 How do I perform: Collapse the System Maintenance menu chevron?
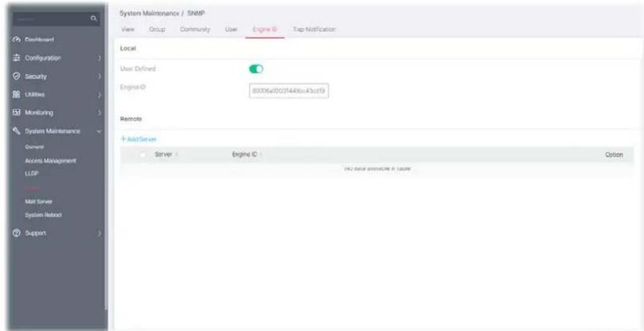click(x=99, y=131)
